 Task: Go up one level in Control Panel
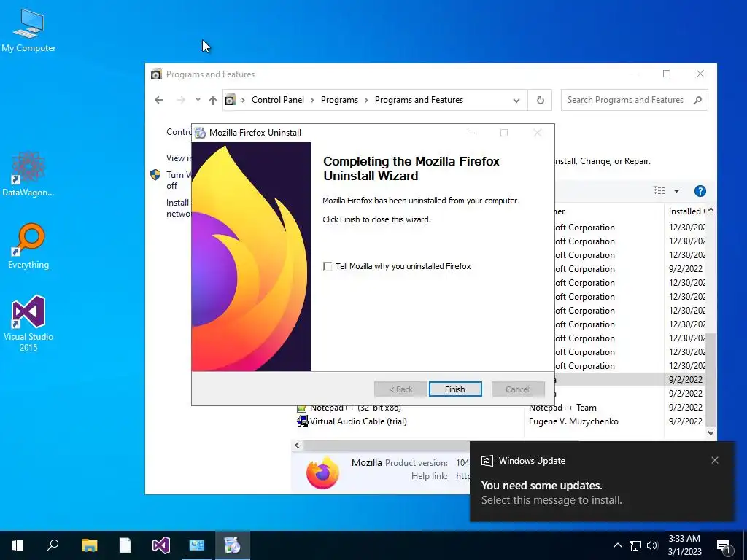pos(212,100)
